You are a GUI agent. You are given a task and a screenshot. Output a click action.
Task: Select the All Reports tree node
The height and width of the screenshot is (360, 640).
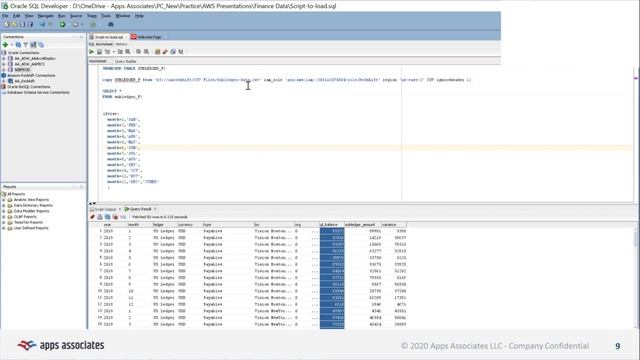pyautogui.click(x=16, y=194)
